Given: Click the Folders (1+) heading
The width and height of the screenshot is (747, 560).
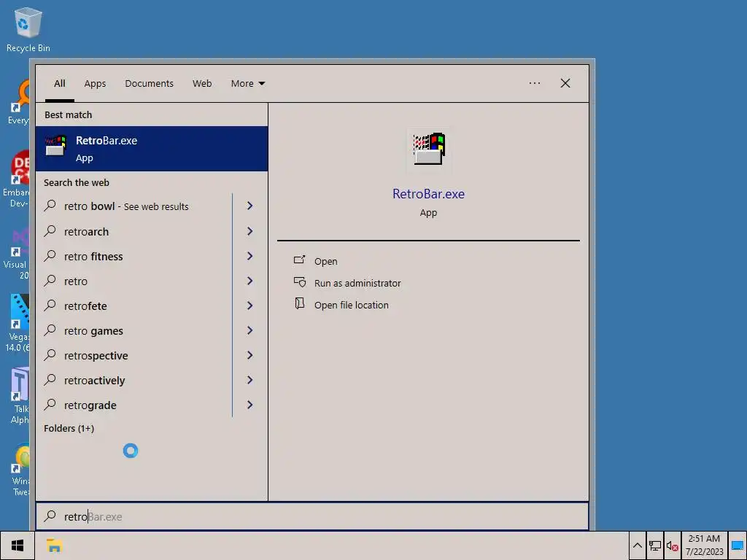Looking at the screenshot, I should point(69,428).
